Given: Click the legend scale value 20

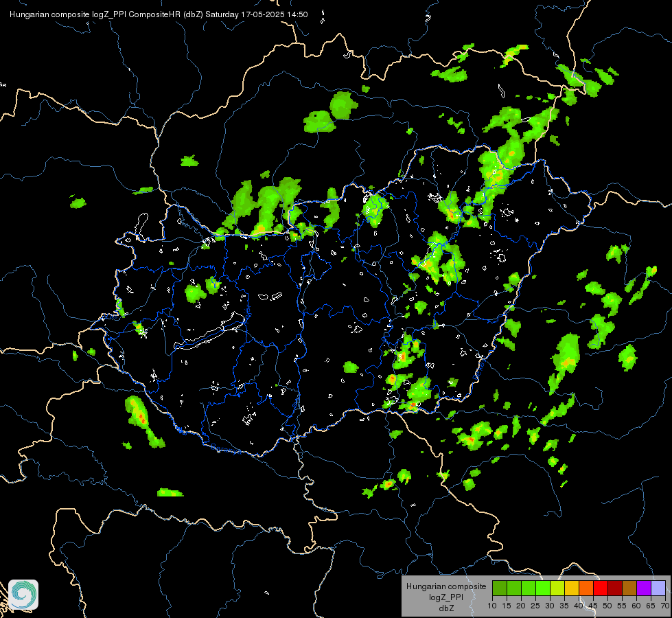Looking at the screenshot, I should (521, 606).
